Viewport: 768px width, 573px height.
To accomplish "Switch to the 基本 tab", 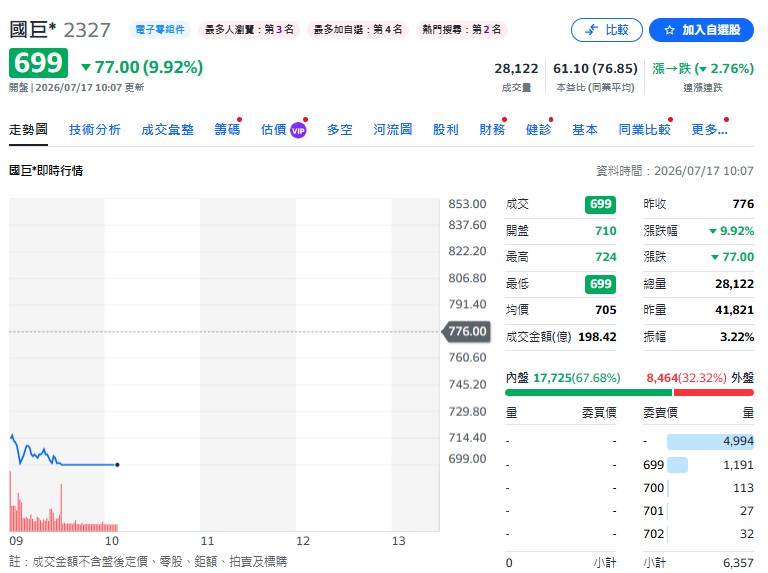I will (x=585, y=129).
